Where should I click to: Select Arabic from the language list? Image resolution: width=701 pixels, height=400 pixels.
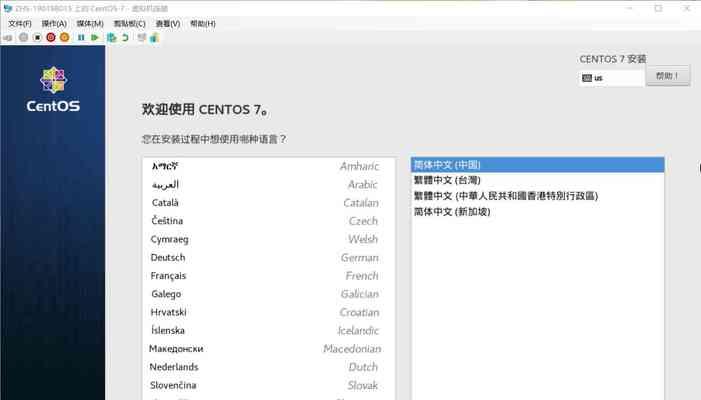[x=269, y=185]
